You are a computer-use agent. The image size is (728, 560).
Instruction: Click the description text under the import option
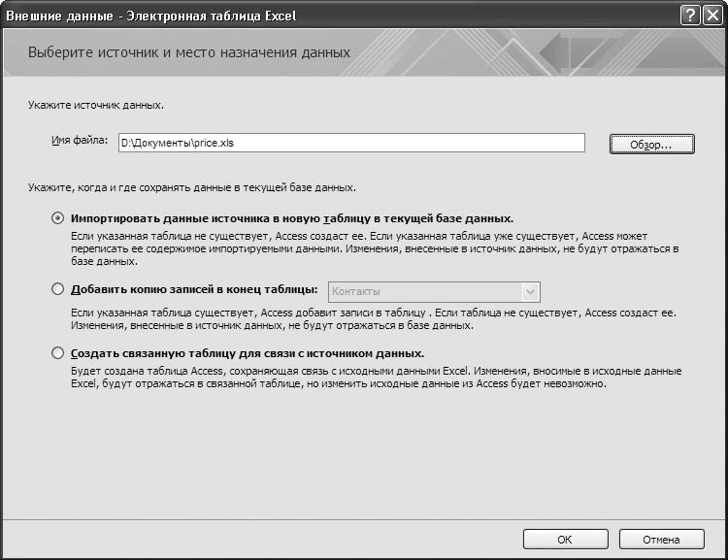[369, 248]
